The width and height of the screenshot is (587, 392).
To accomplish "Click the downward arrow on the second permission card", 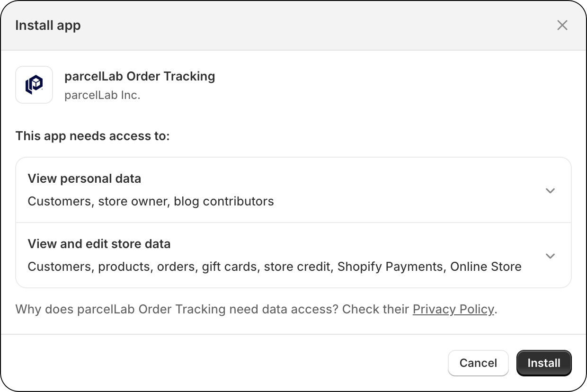I will tap(550, 256).
